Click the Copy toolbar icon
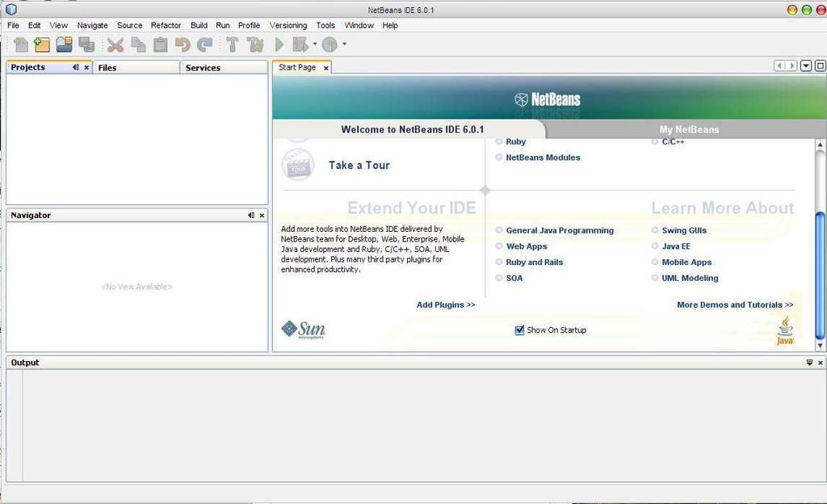Viewport: 827px width, 504px height. pos(138,44)
